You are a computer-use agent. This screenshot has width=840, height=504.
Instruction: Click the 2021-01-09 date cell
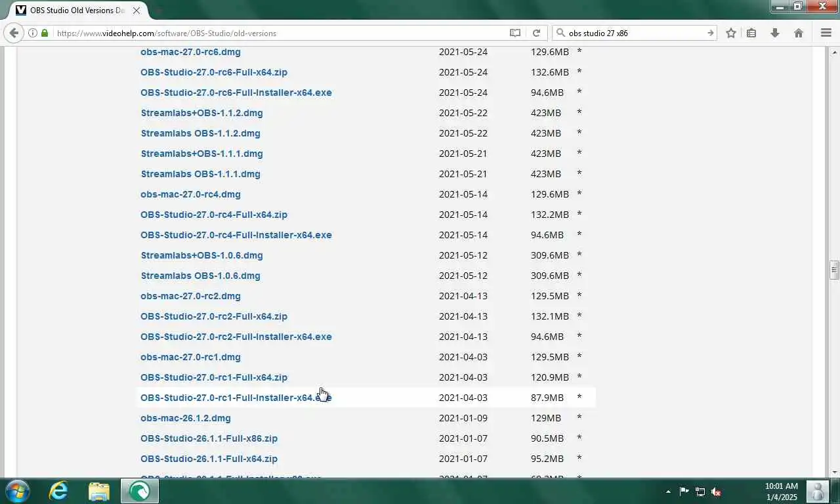463,418
